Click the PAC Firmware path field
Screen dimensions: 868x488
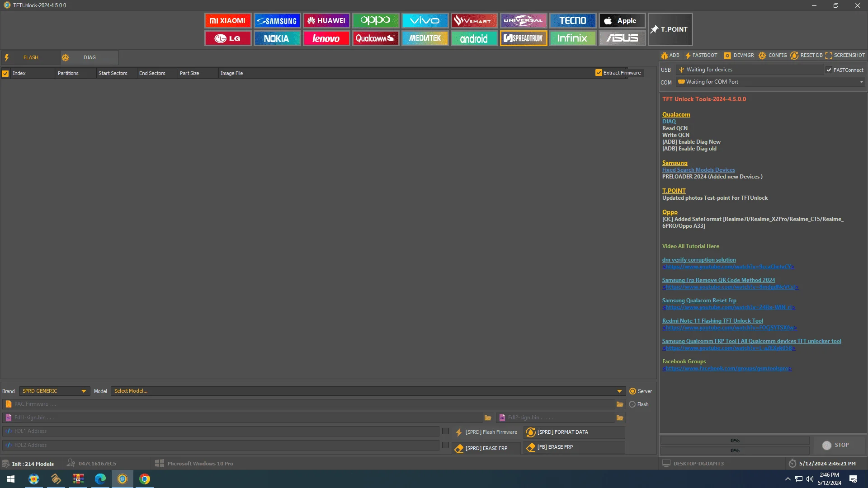(309, 404)
